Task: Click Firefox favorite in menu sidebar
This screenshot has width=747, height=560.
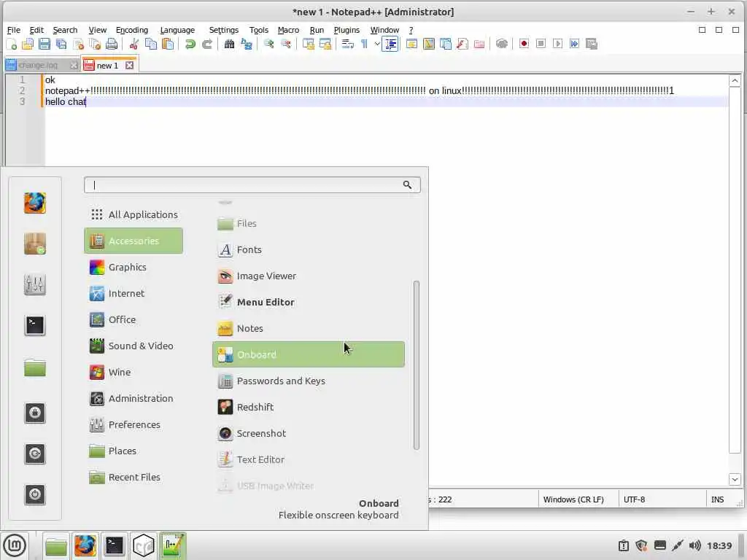Action: (x=35, y=203)
